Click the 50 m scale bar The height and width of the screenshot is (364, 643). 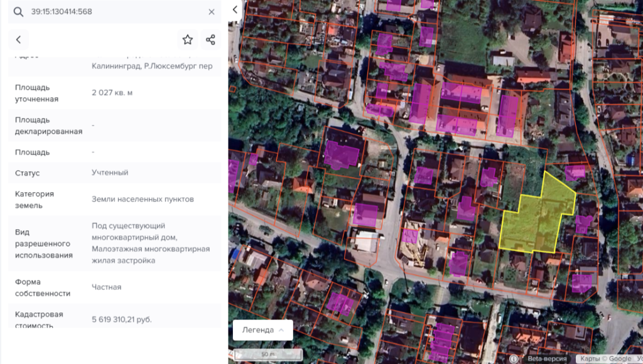pos(267,354)
